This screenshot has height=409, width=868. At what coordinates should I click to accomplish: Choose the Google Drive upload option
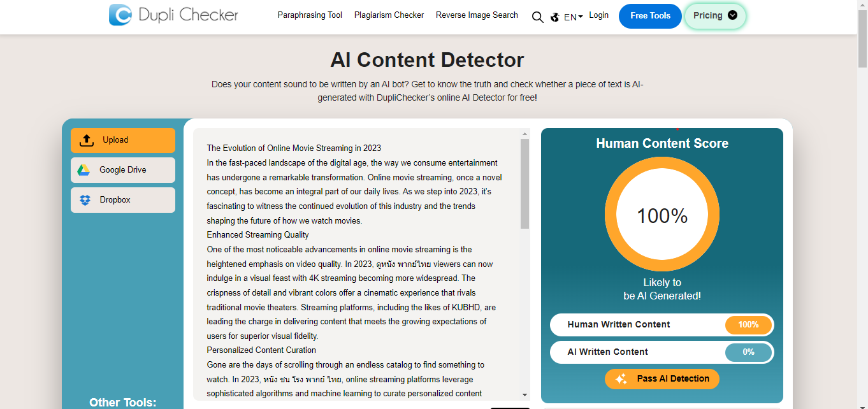123,170
